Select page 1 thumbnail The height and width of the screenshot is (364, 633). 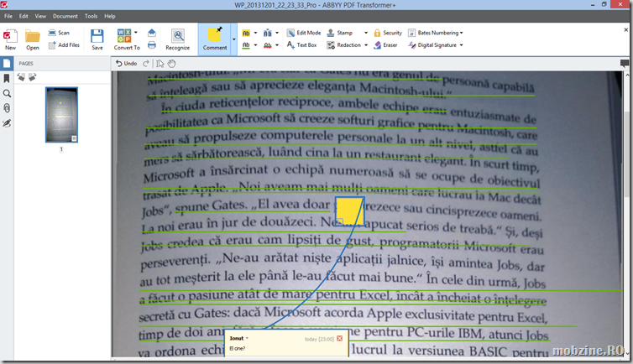click(61, 115)
